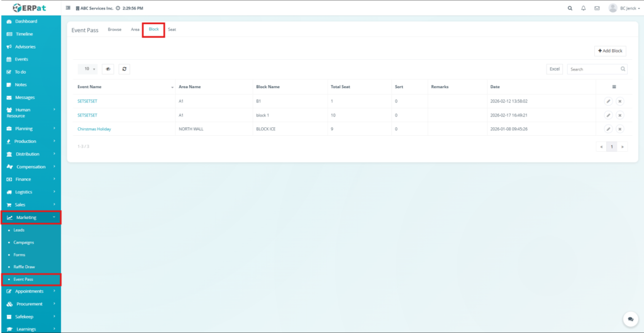Open the table columns menu icon

pos(614,86)
